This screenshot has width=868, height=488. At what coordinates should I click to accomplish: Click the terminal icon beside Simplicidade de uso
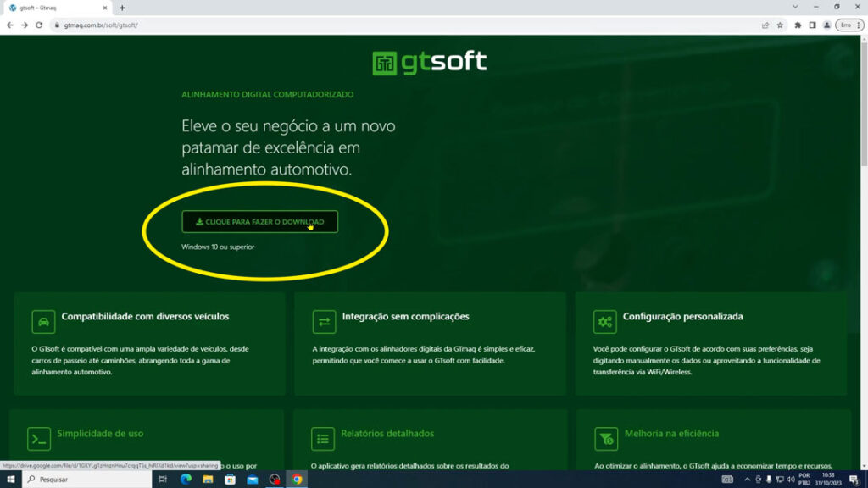click(x=39, y=439)
